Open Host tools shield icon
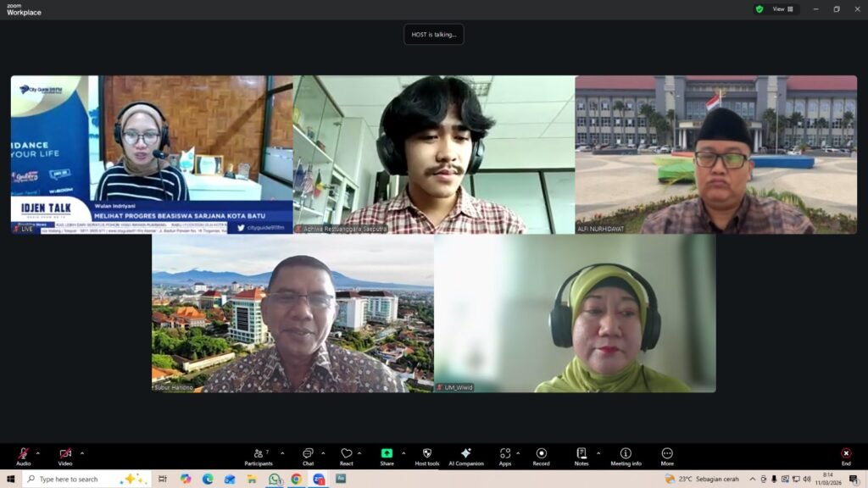Viewport: 868px width, 488px height. tap(426, 455)
